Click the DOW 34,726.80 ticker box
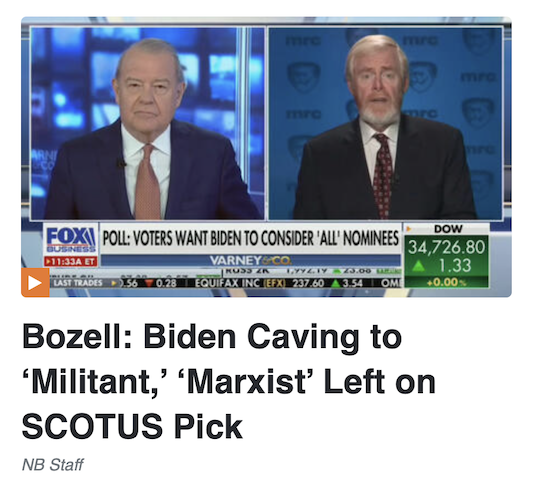 446,255
